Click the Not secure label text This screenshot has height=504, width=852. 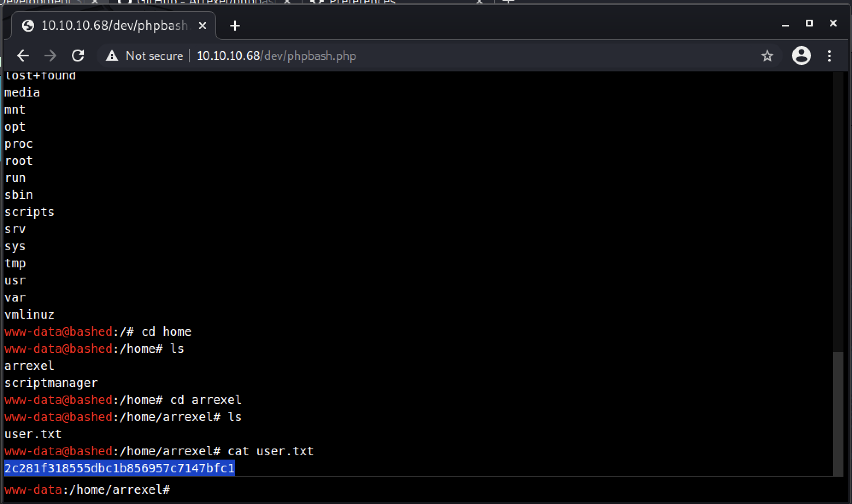pos(154,56)
